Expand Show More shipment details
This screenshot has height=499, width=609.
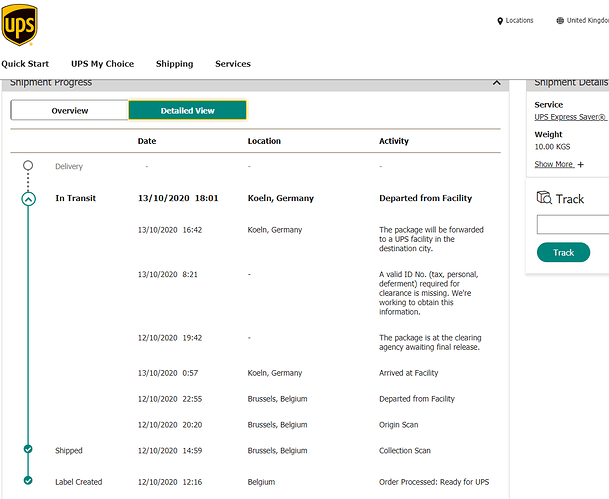click(559, 164)
